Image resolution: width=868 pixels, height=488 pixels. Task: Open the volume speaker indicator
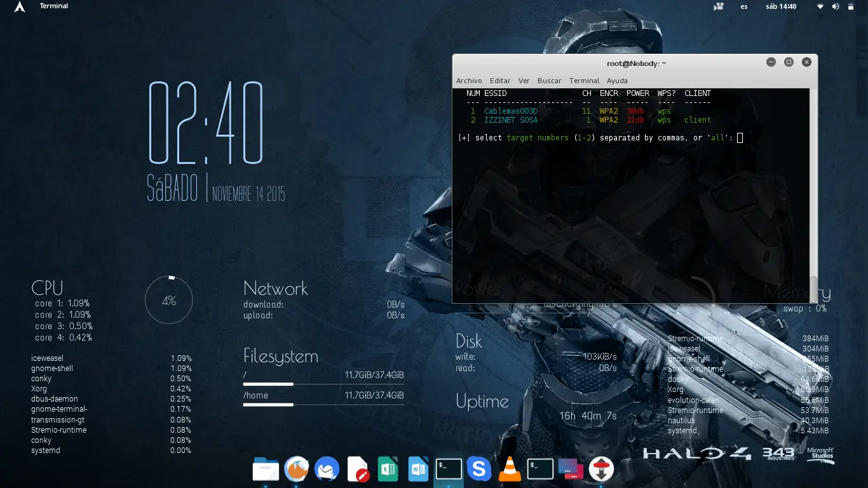pos(836,6)
